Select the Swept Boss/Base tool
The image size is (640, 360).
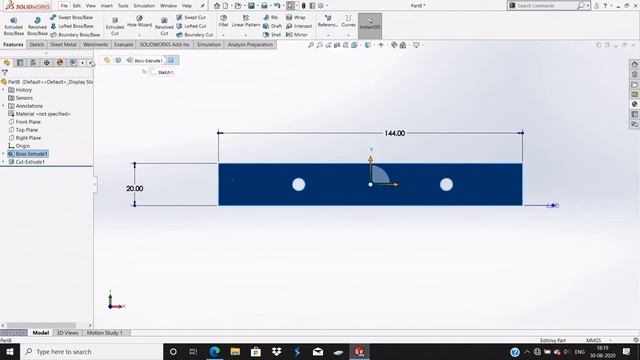[71, 18]
